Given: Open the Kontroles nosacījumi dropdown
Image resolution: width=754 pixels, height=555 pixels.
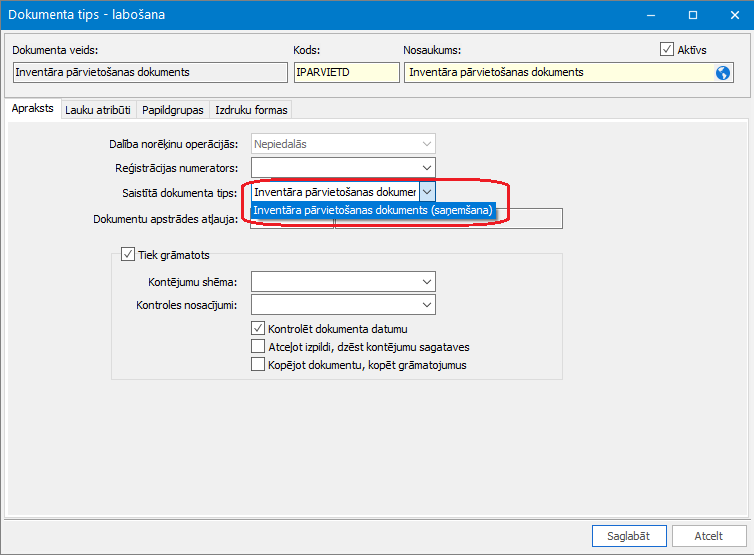Looking at the screenshot, I should click(427, 304).
